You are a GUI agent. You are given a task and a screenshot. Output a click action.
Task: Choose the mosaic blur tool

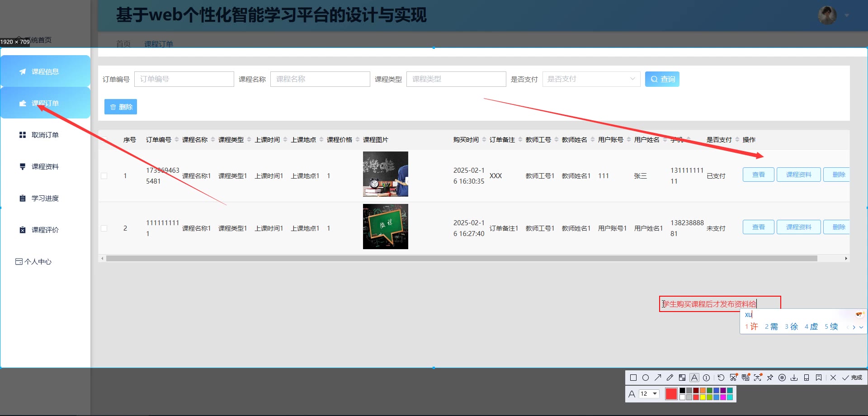click(x=682, y=378)
